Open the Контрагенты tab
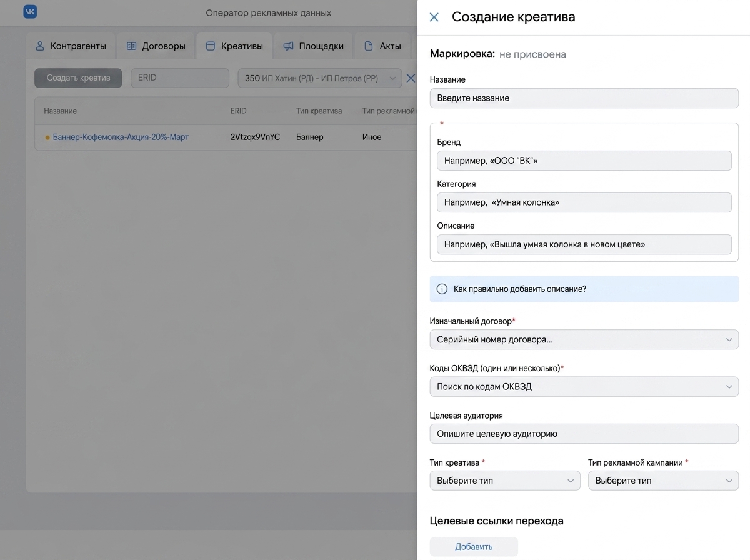This screenshot has height=560, width=750. (x=71, y=46)
